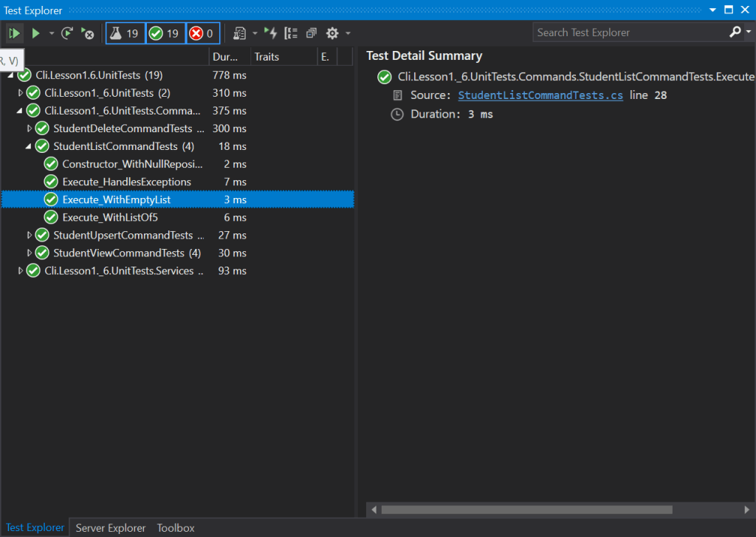756x537 pixels.
Task: Click Run All Tests In View icon
Action: click(14, 33)
